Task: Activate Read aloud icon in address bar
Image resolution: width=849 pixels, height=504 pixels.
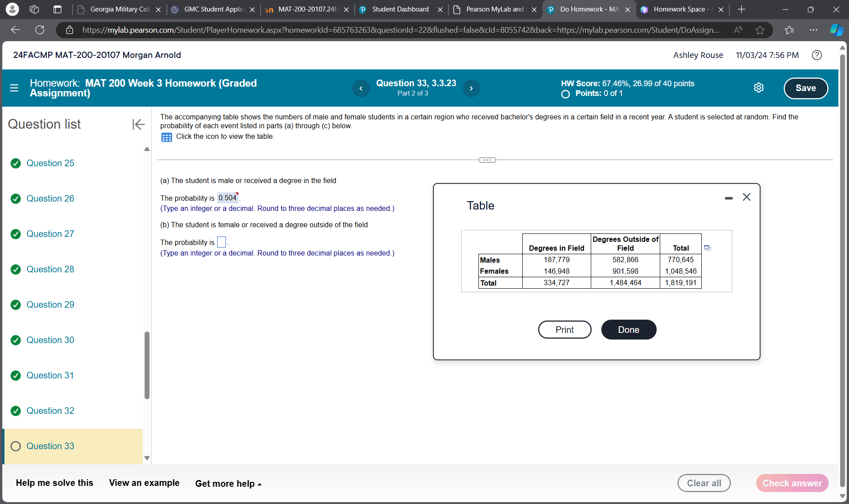Action: [738, 30]
